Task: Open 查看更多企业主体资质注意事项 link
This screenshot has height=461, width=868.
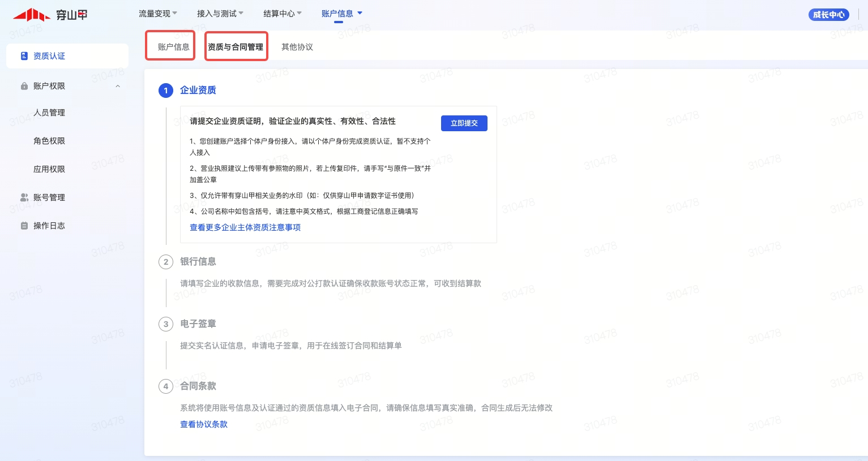Action: point(245,227)
